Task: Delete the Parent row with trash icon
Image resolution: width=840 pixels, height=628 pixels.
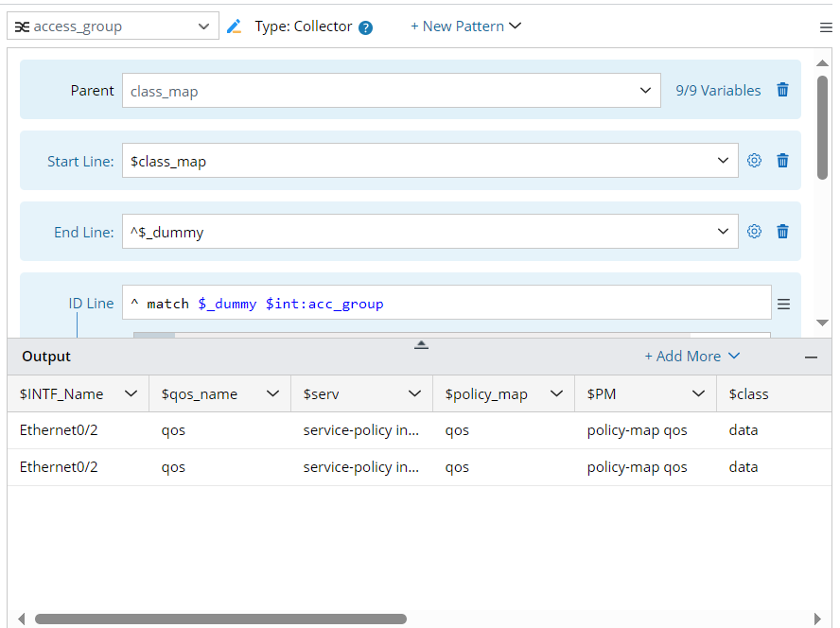Action: coord(782,90)
